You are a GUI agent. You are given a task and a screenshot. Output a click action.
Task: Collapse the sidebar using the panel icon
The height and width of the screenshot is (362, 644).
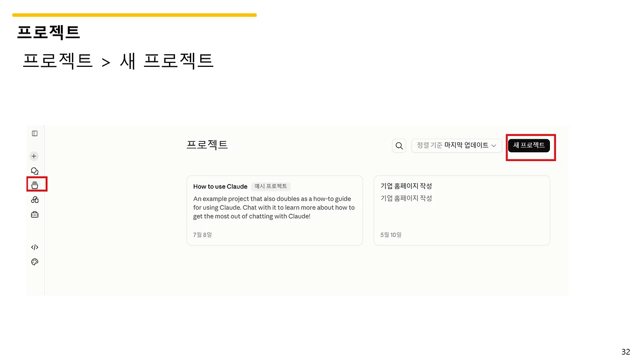[x=35, y=134]
